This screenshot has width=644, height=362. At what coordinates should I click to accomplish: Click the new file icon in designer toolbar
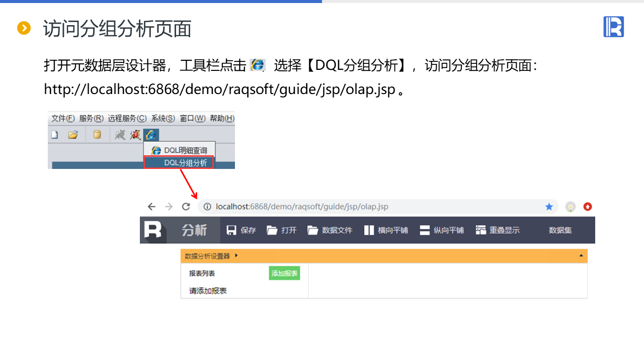tap(55, 135)
